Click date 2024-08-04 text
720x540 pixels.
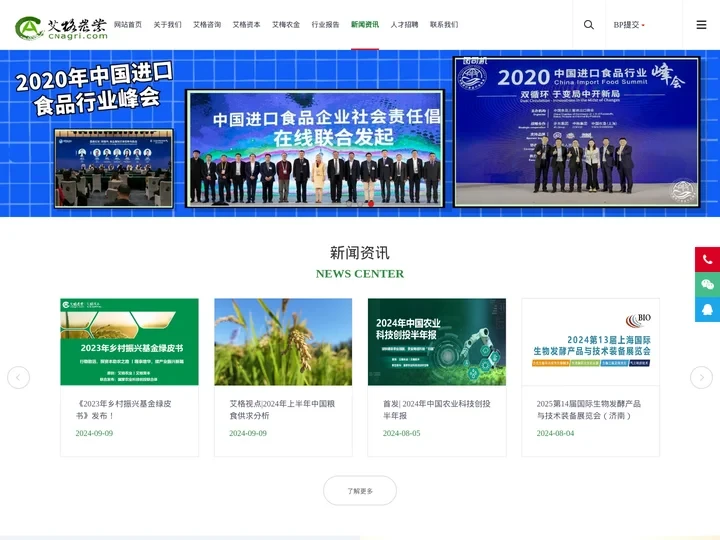tap(555, 433)
